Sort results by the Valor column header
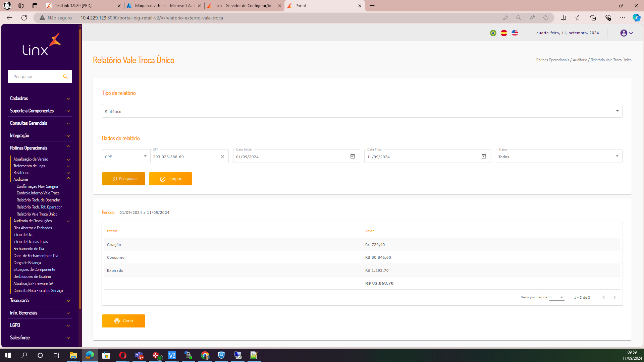Image resolution: width=644 pixels, height=362 pixels. 369,231
